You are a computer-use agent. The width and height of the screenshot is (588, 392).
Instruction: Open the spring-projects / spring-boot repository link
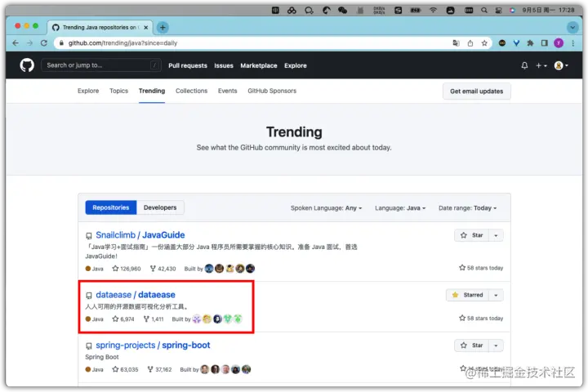point(153,345)
